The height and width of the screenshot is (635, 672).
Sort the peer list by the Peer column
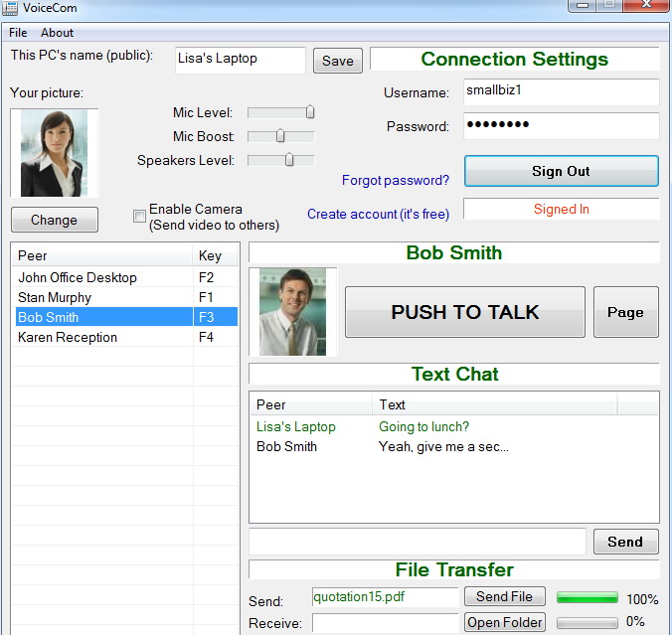coord(102,255)
